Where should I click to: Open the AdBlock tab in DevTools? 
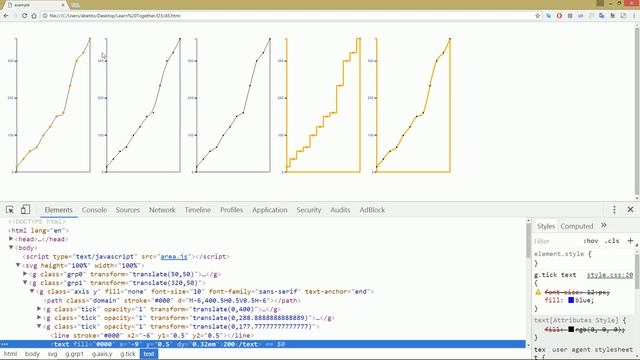[372, 210]
